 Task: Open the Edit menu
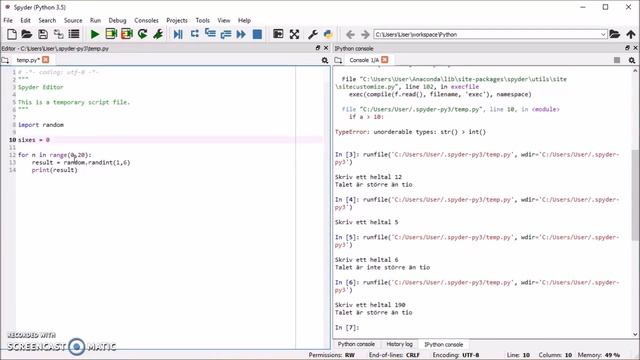click(25, 20)
